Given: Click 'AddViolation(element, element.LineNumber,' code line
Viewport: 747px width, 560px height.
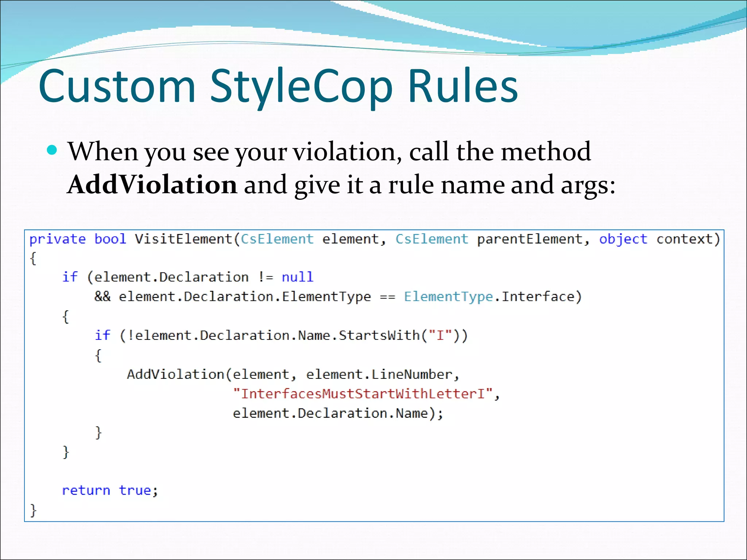Looking at the screenshot, I should pyautogui.click(x=293, y=374).
